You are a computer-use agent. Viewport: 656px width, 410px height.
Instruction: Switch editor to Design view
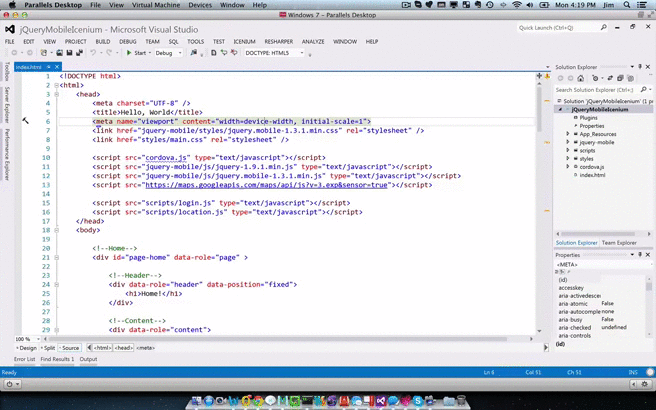tap(26, 348)
